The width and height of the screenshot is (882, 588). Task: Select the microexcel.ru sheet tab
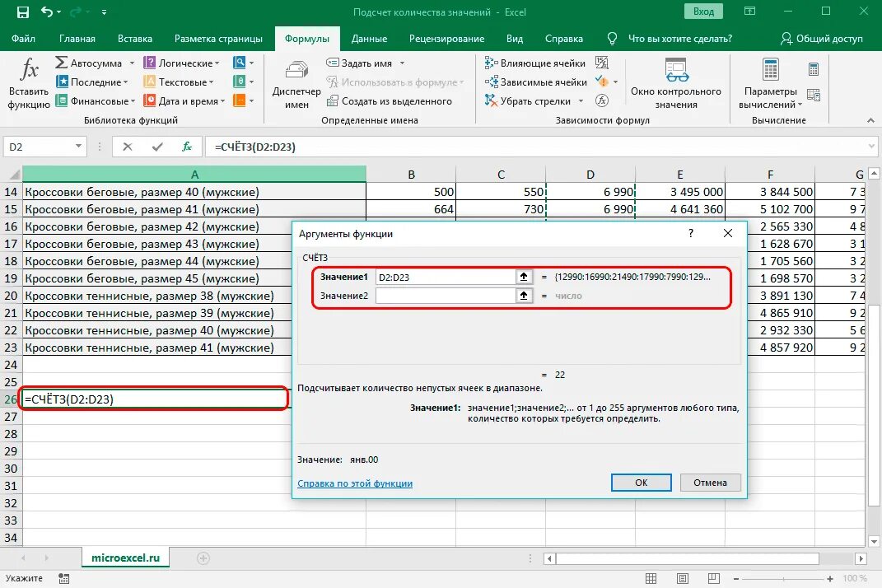point(125,558)
